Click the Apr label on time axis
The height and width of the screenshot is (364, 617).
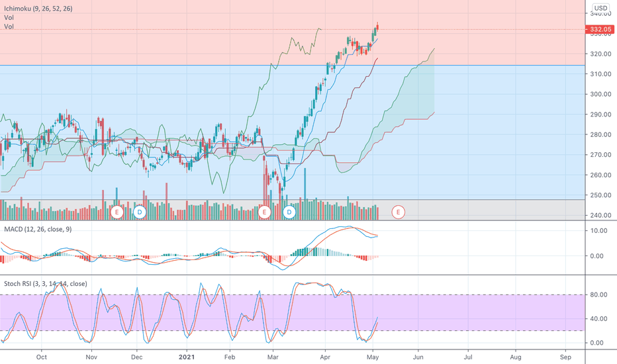[325, 357]
